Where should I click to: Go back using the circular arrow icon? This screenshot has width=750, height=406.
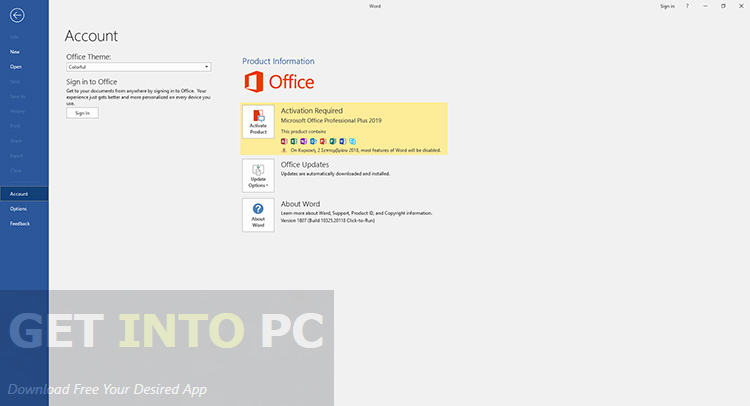click(17, 15)
